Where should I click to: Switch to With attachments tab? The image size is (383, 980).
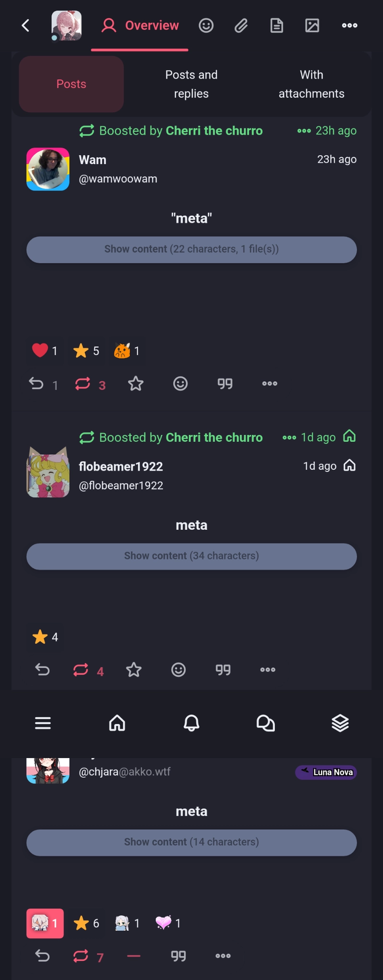(312, 84)
